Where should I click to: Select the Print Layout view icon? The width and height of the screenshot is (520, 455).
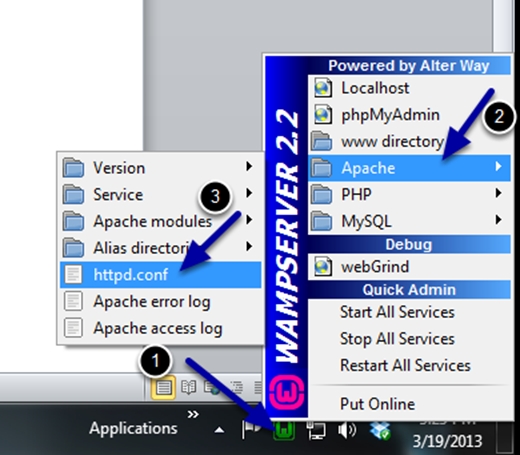(x=163, y=387)
